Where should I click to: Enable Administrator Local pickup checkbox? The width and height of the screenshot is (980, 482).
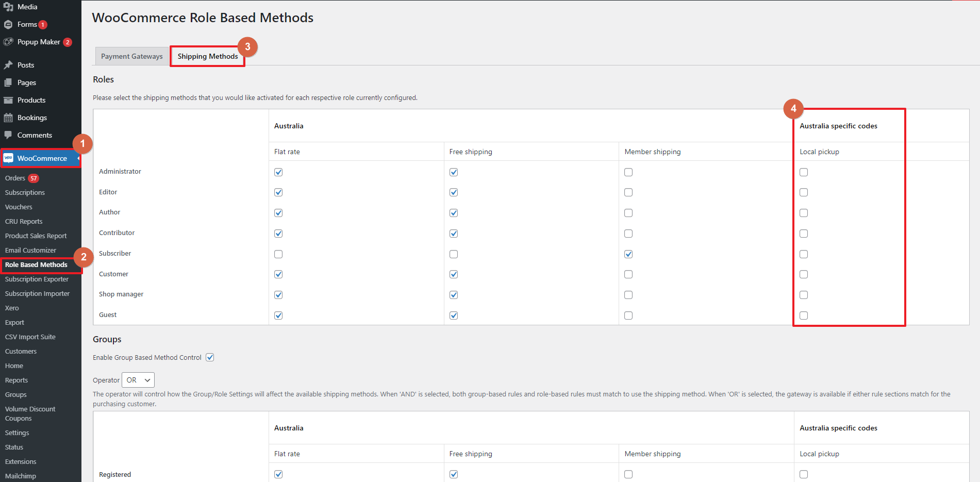tap(804, 172)
